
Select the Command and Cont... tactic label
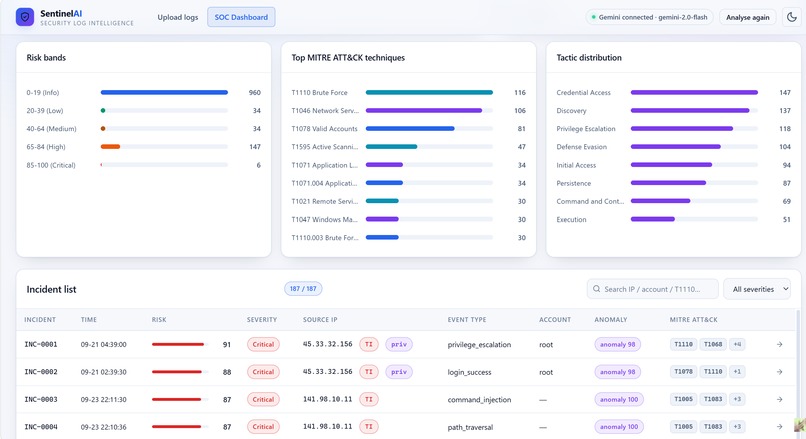tap(590, 202)
